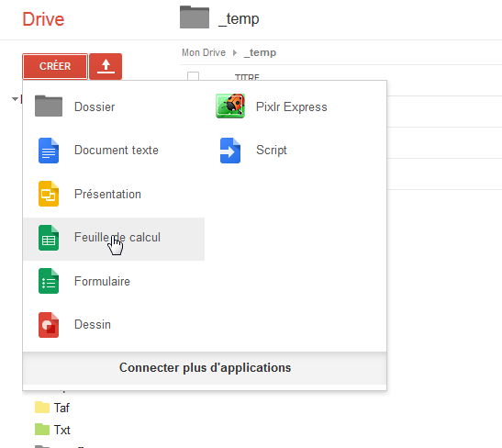The width and height of the screenshot is (502, 448).
Task: Click the Drive logo text
Action: [x=43, y=19]
